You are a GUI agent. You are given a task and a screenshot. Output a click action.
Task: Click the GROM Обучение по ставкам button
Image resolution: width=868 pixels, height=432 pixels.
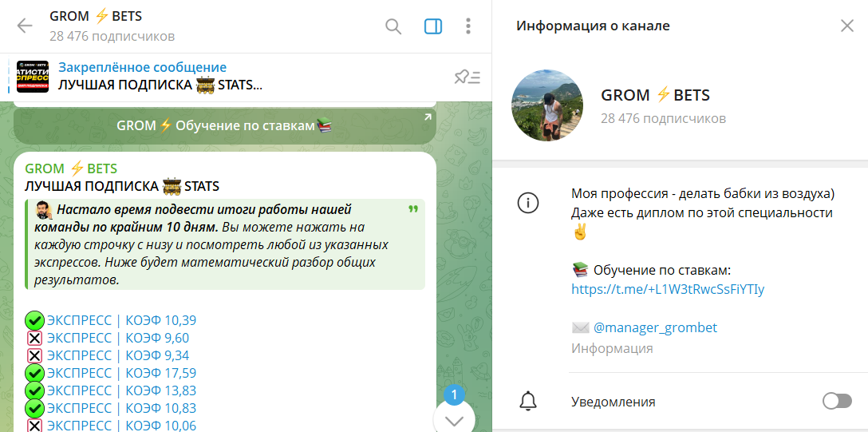(224, 125)
